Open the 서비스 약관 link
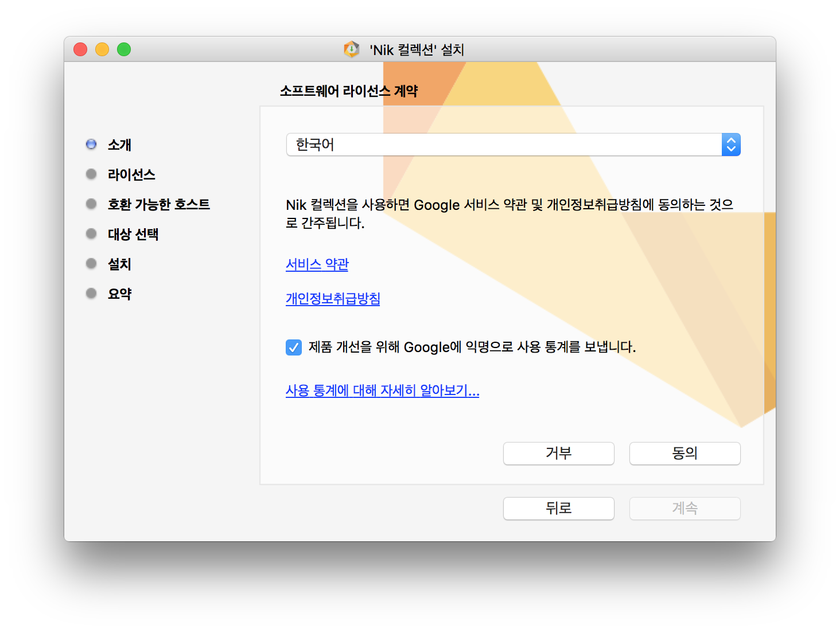 pyautogui.click(x=317, y=264)
